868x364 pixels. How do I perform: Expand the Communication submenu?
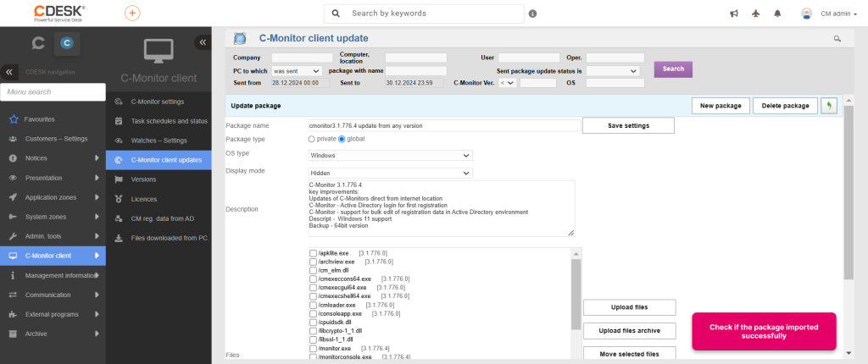point(97,295)
